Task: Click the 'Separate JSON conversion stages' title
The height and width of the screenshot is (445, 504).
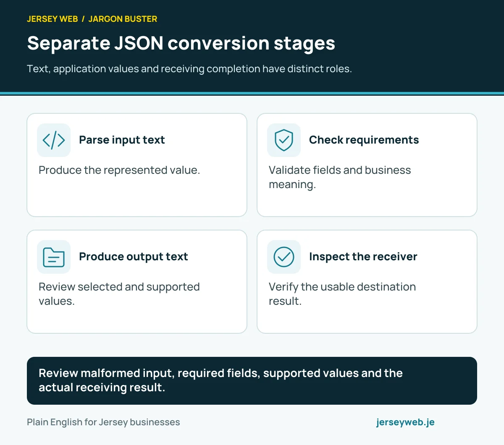Action: pyautogui.click(x=181, y=43)
